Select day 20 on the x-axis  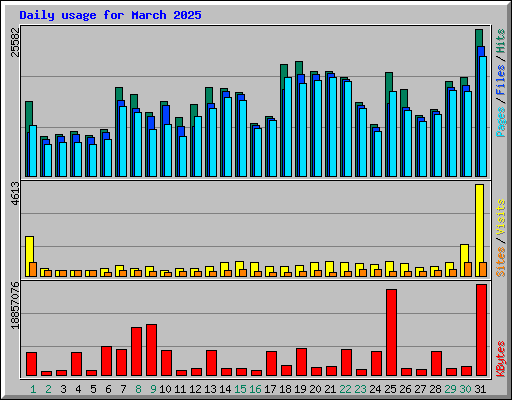coord(315,389)
